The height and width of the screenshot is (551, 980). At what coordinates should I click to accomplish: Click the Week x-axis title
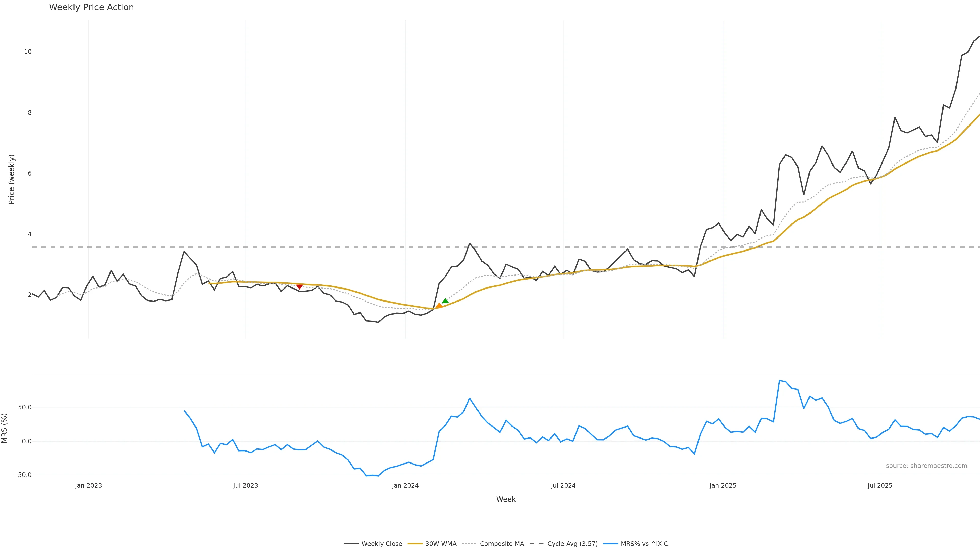coord(506,499)
